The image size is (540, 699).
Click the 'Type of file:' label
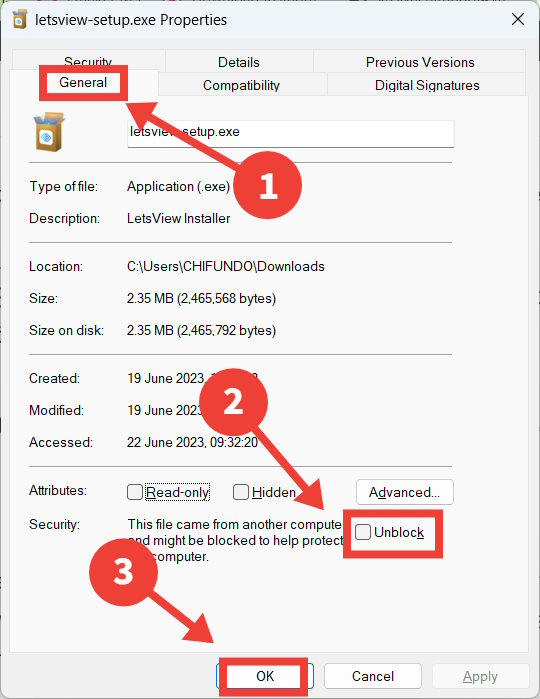coord(64,186)
